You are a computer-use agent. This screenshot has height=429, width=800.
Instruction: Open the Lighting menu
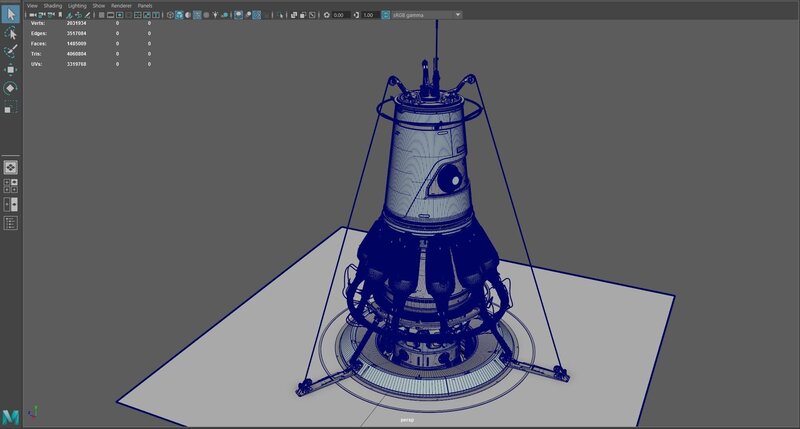click(77, 5)
